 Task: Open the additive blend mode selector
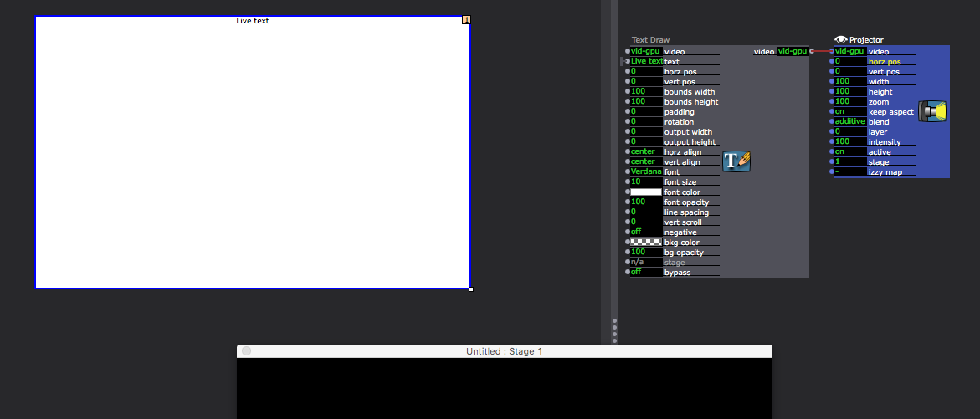tap(851, 121)
